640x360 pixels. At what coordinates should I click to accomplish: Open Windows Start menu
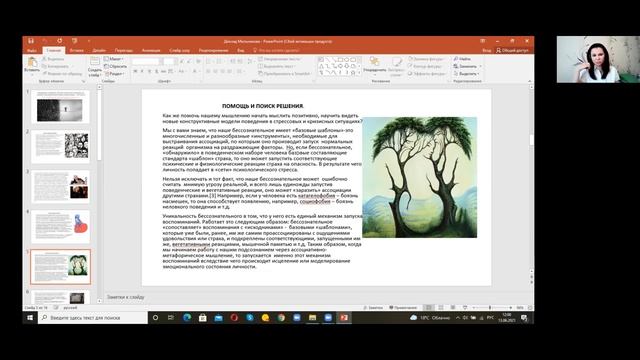(x=30, y=318)
